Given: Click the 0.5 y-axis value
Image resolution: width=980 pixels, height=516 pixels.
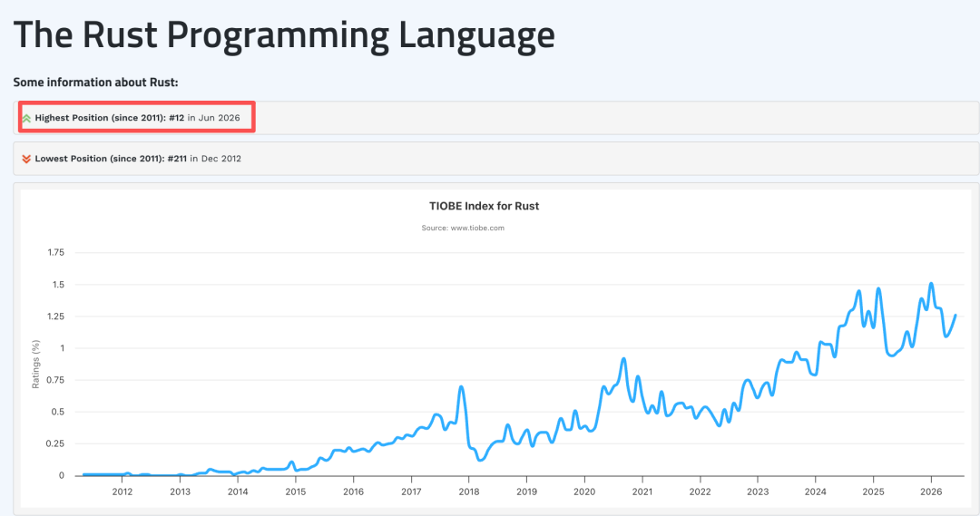Looking at the screenshot, I should (x=59, y=412).
